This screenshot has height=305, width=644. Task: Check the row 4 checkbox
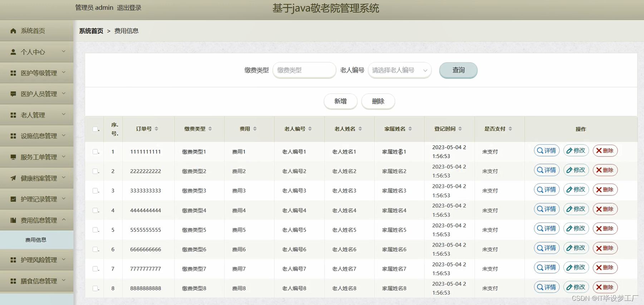95,210
